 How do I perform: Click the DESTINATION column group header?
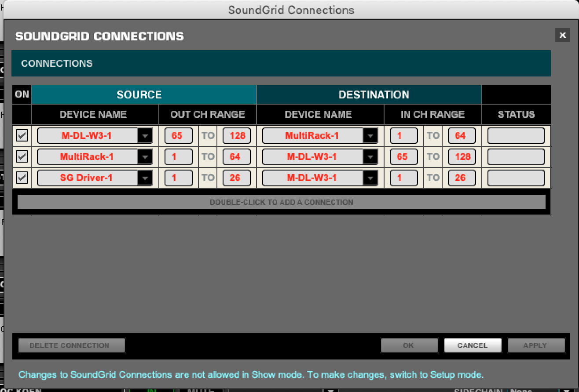click(x=369, y=94)
